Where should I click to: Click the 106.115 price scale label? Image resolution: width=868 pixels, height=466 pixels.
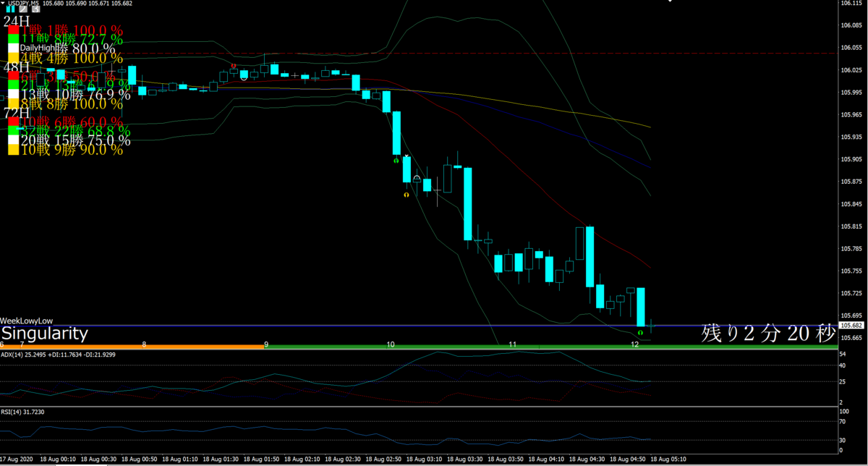[851, 4]
